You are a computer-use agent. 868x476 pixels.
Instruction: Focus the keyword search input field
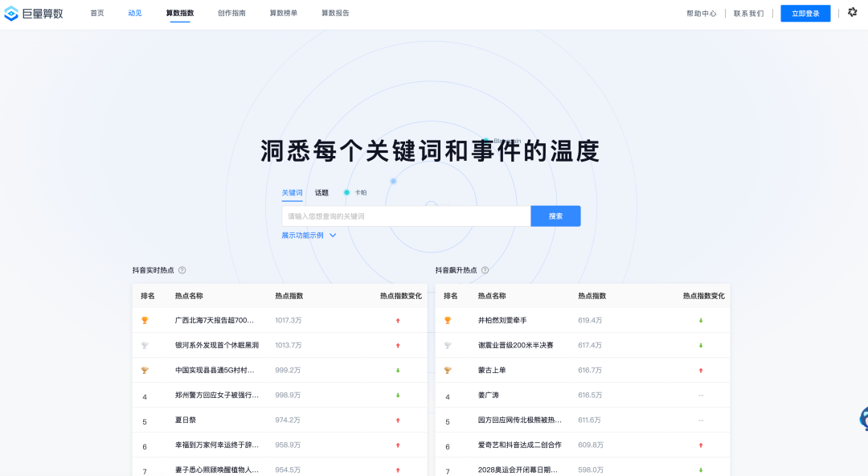[x=407, y=216]
